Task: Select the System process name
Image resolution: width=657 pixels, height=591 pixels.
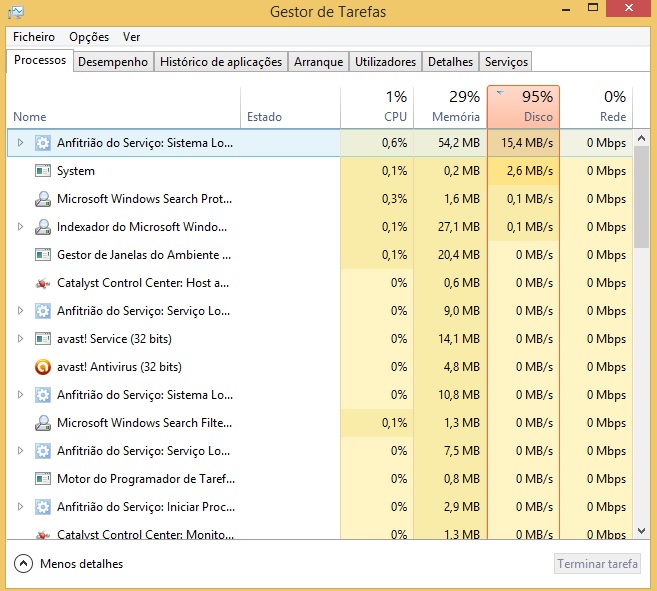Action: [76, 171]
